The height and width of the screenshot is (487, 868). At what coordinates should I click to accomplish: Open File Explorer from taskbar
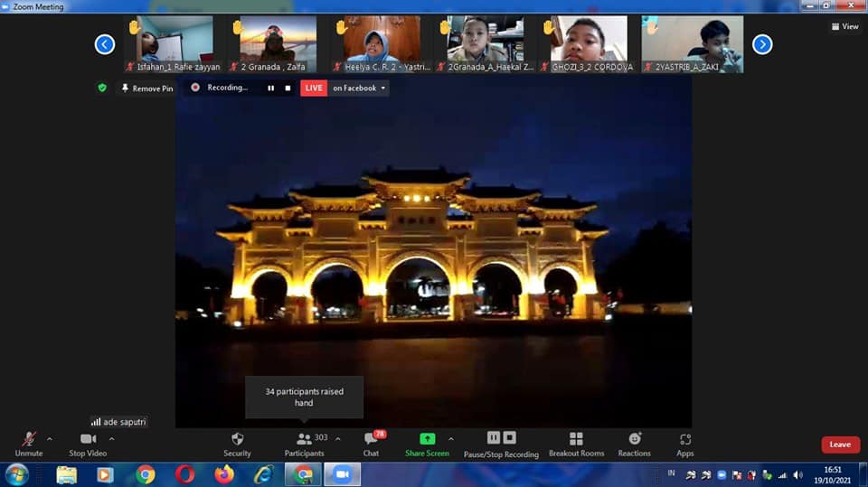coord(66,475)
